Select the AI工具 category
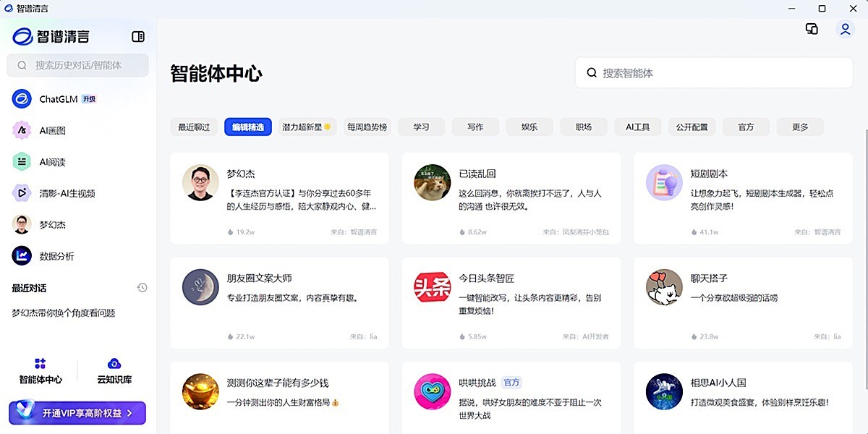This screenshot has height=434, width=868. 637,127
